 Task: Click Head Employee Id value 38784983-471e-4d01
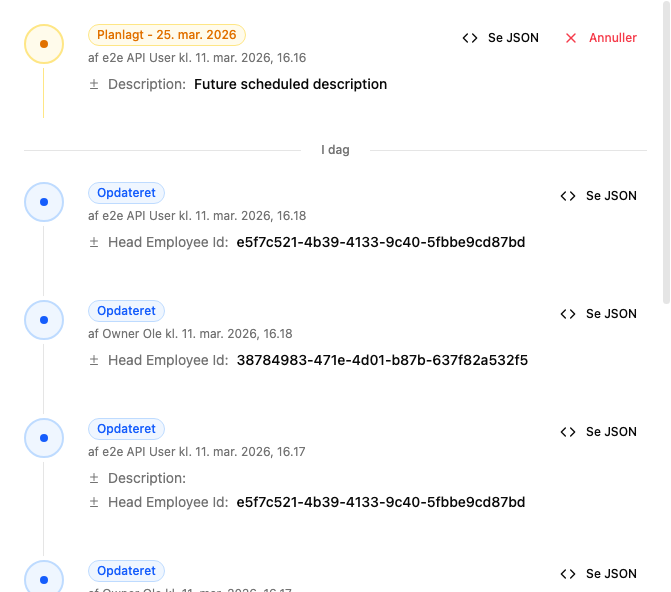coord(382,360)
